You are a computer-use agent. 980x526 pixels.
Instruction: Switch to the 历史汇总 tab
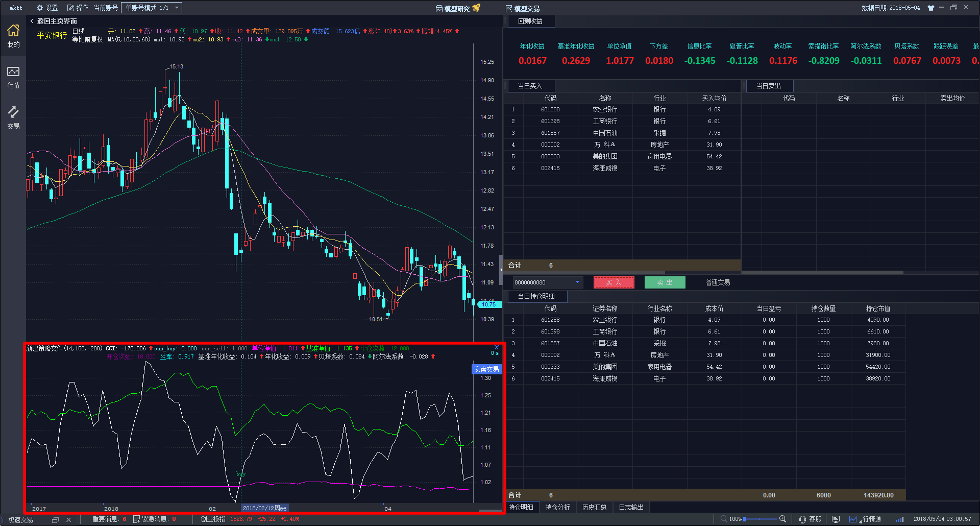[x=594, y=507]
